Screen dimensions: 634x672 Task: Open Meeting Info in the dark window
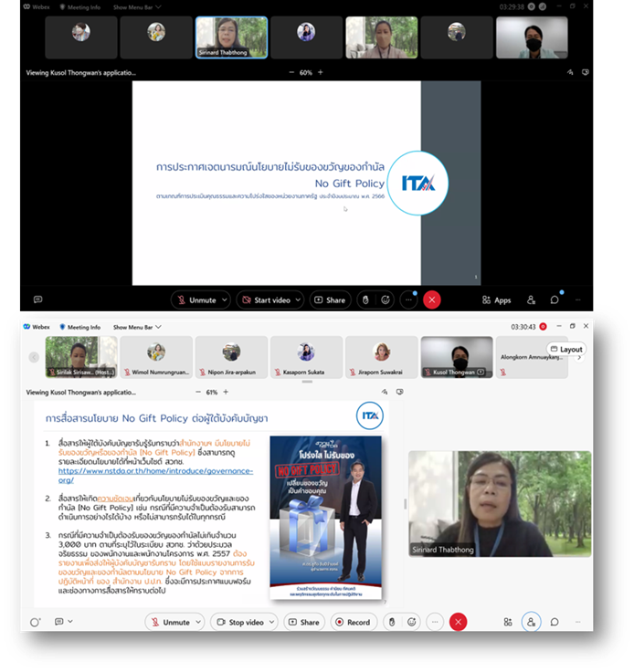point(79,6)
